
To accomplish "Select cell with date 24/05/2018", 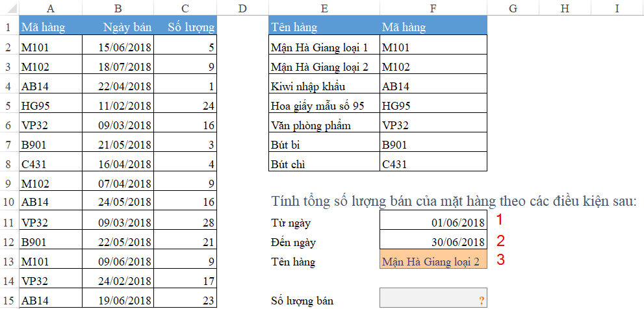I will (118, 201).
